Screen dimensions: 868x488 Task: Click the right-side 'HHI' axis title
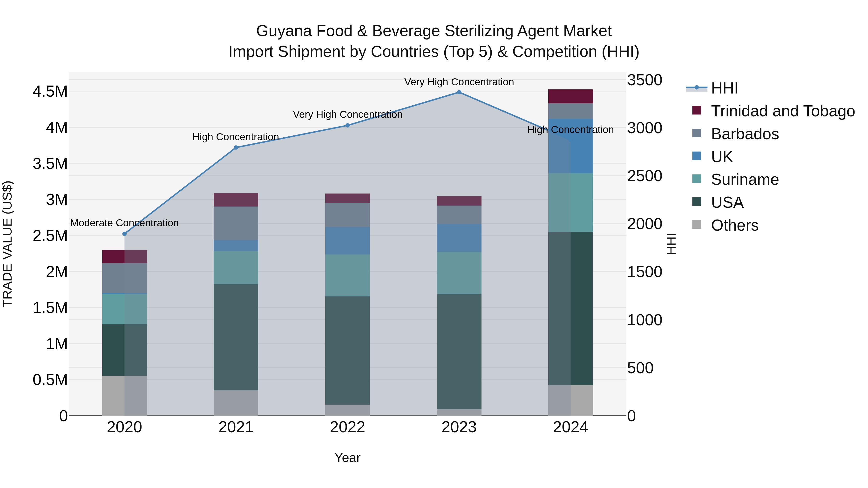671,244
